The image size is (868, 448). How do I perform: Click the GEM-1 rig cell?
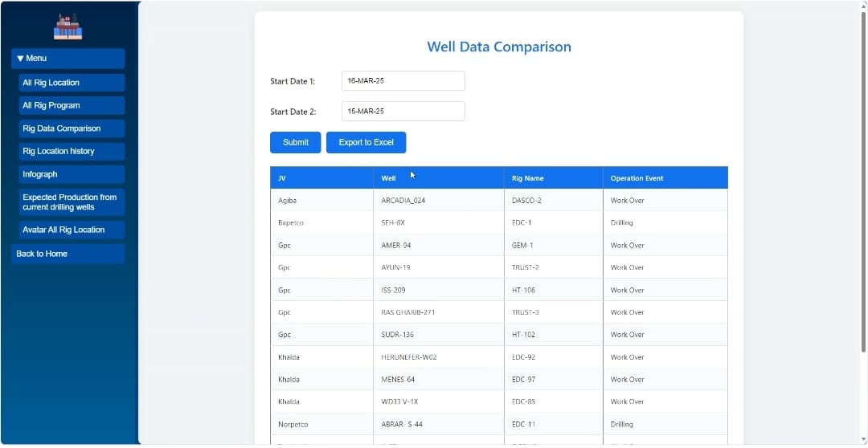tap(554, 245)
